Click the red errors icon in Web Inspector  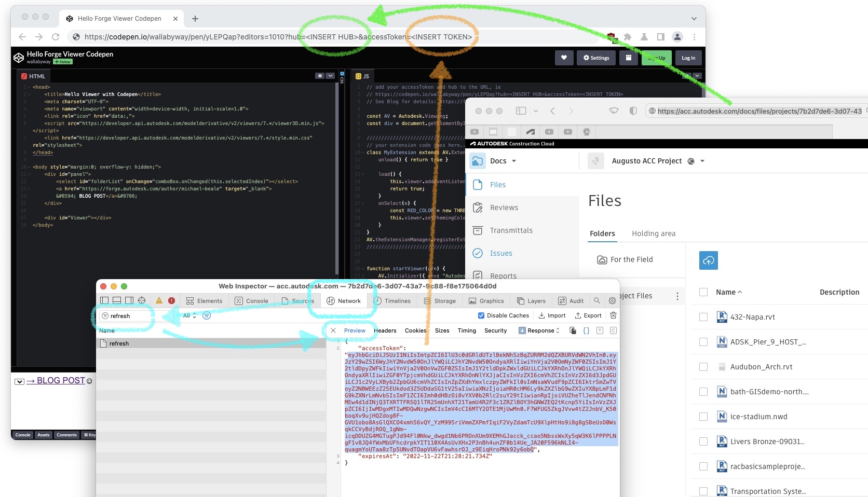coord(171,300)
